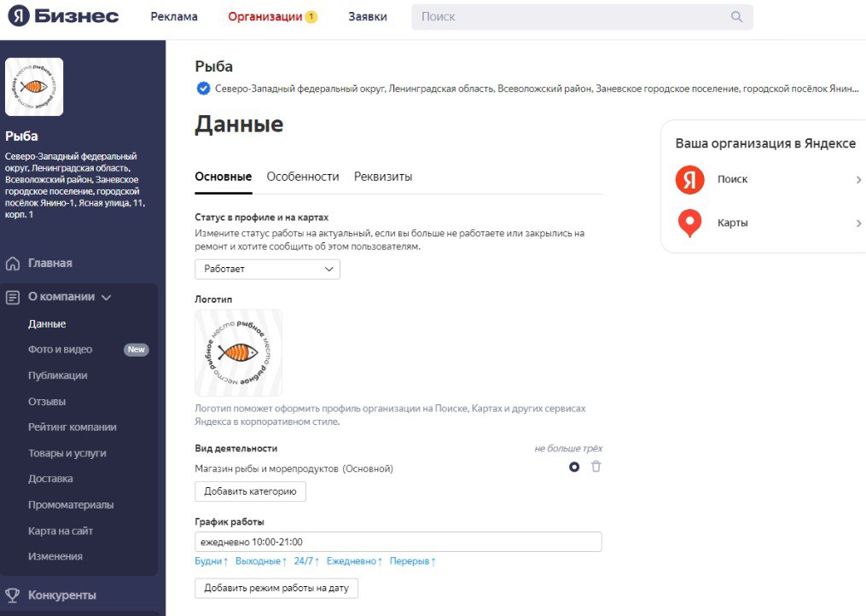Open Публикации in sidebar
The width and height of the screenshot is (866, 616).
[57, 375]
